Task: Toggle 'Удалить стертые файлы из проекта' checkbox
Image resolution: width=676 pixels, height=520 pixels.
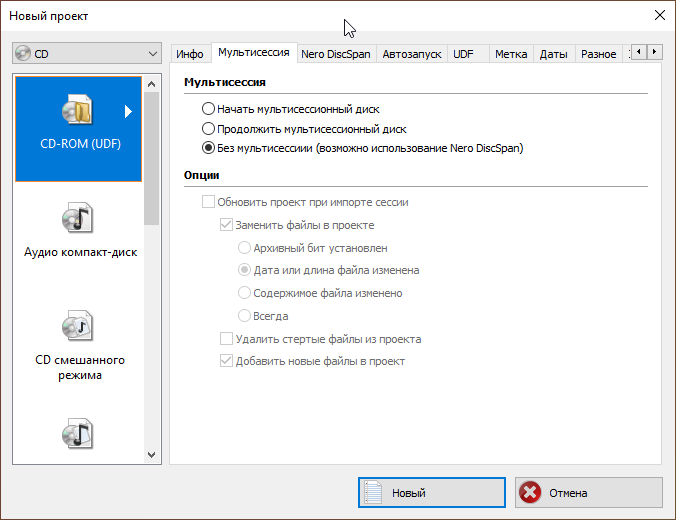Action: [226, 338]
